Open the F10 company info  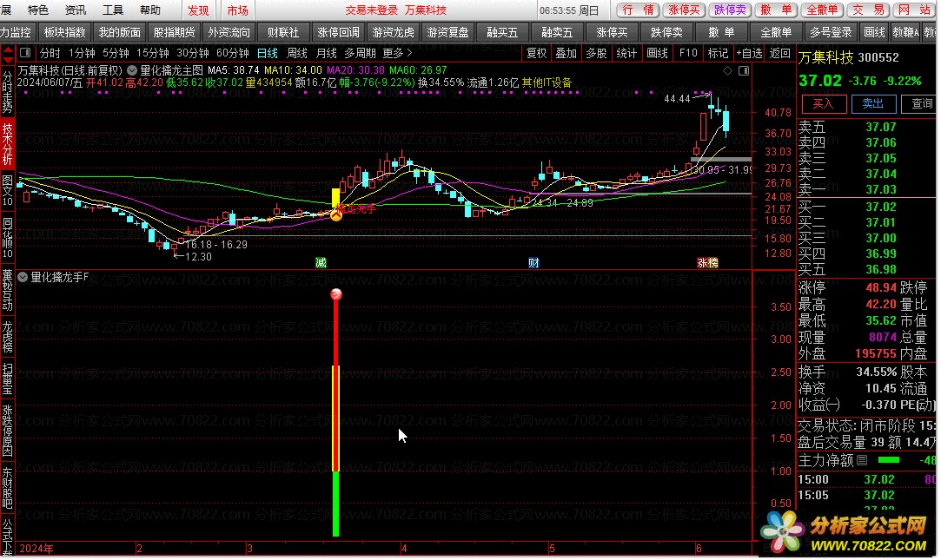[x=688, y=53]
